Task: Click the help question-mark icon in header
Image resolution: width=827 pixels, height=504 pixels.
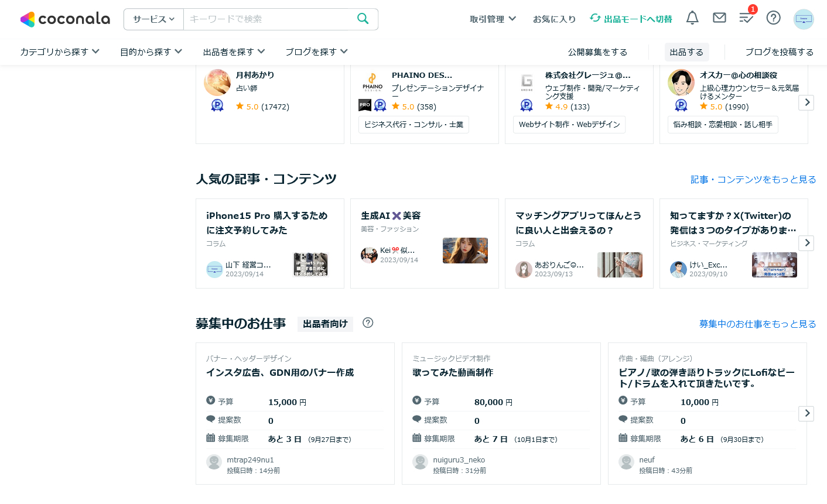Action: point(773,18)
